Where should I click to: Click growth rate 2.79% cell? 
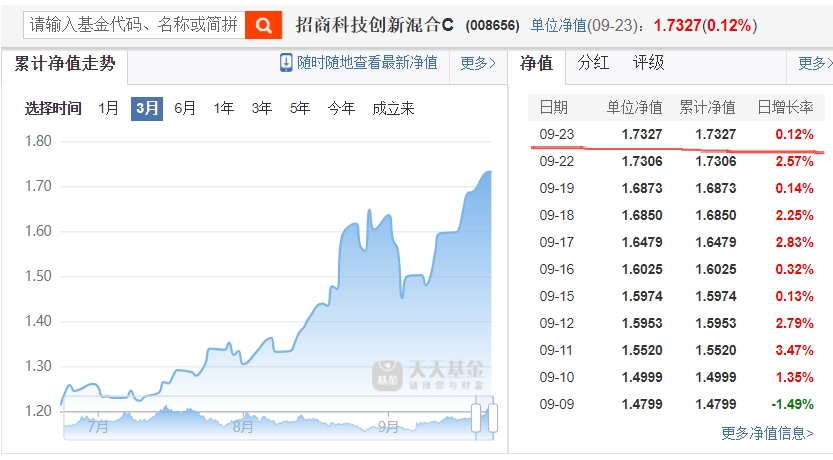[794, 323]
